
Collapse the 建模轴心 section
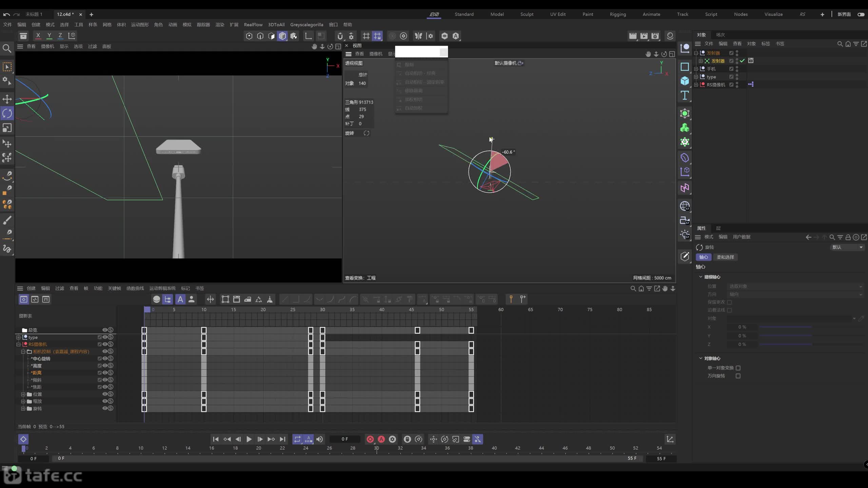701,277
